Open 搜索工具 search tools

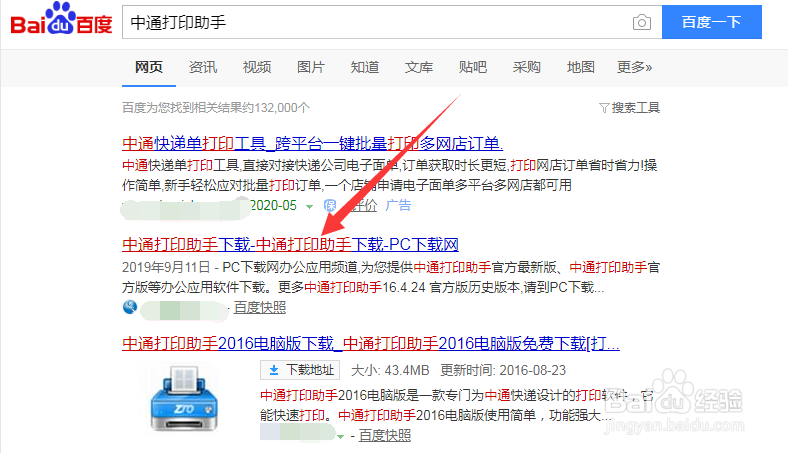(x=635, y=108)
